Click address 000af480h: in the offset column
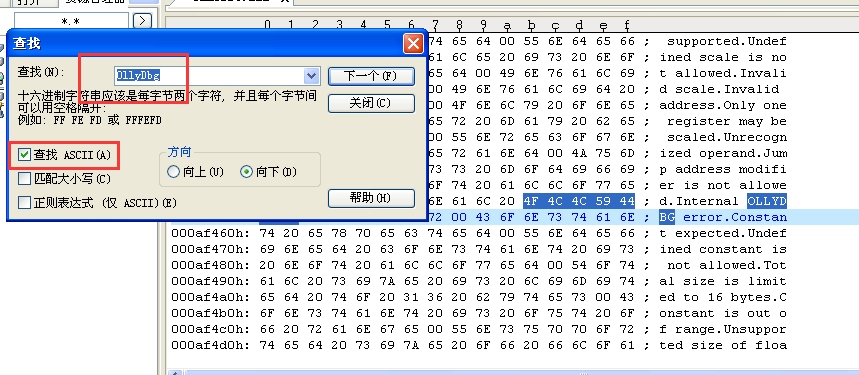Screen dimensions: 859x375 [211, 265]
